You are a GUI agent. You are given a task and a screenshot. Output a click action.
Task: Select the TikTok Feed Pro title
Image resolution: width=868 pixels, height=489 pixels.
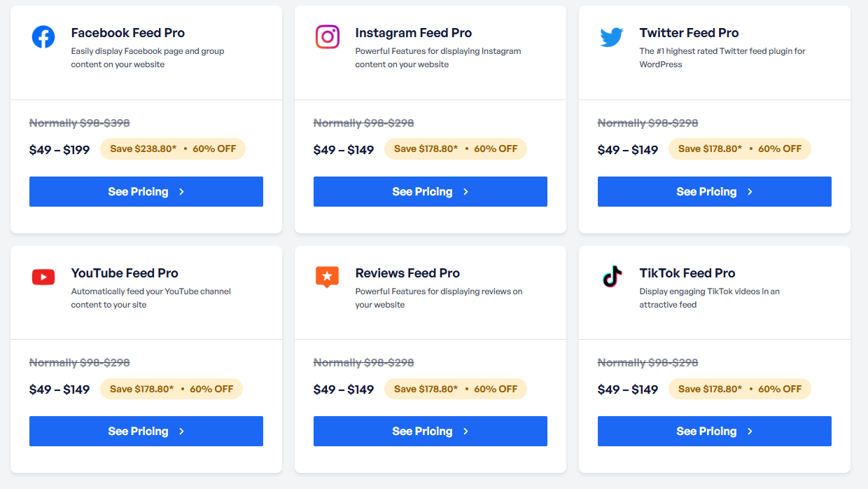pos(687,273)
